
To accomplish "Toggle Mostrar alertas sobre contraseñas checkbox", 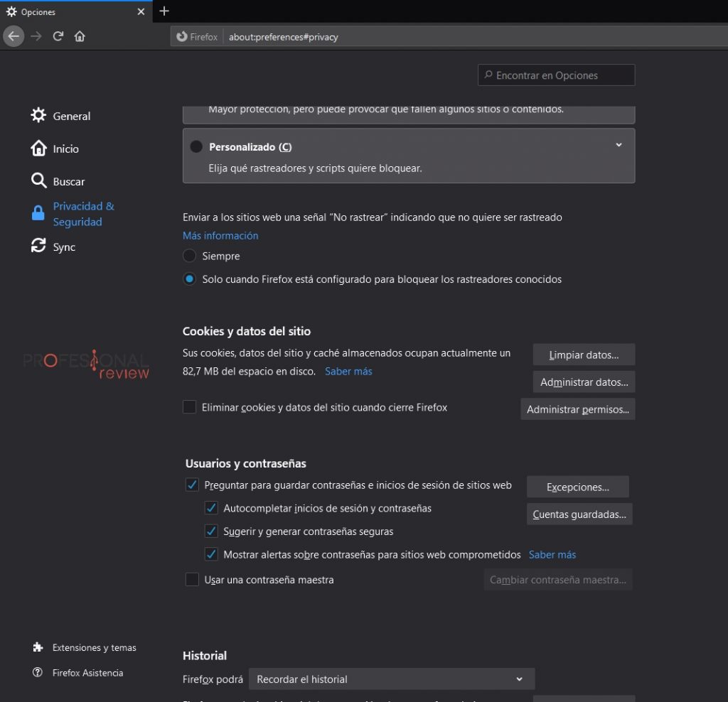I will click(211, 554).
